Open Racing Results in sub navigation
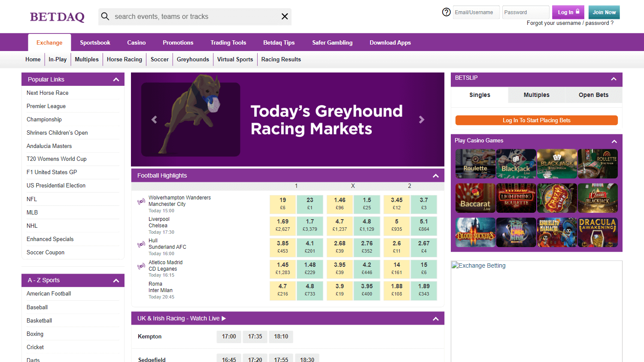 (281, 59)
